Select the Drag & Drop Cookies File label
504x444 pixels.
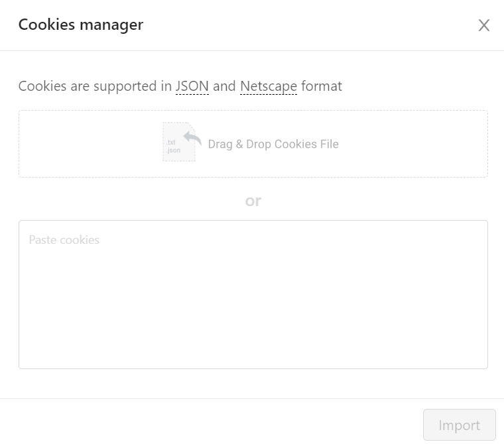[273, 144]
